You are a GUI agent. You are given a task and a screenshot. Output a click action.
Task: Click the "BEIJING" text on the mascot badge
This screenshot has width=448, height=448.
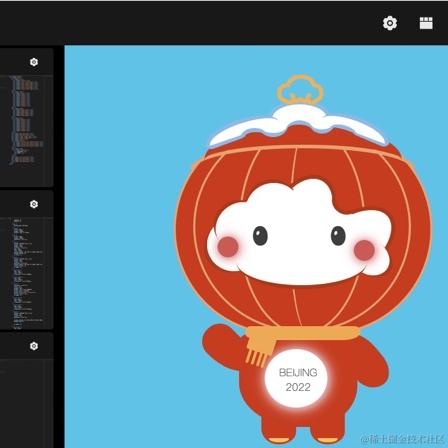298,372
